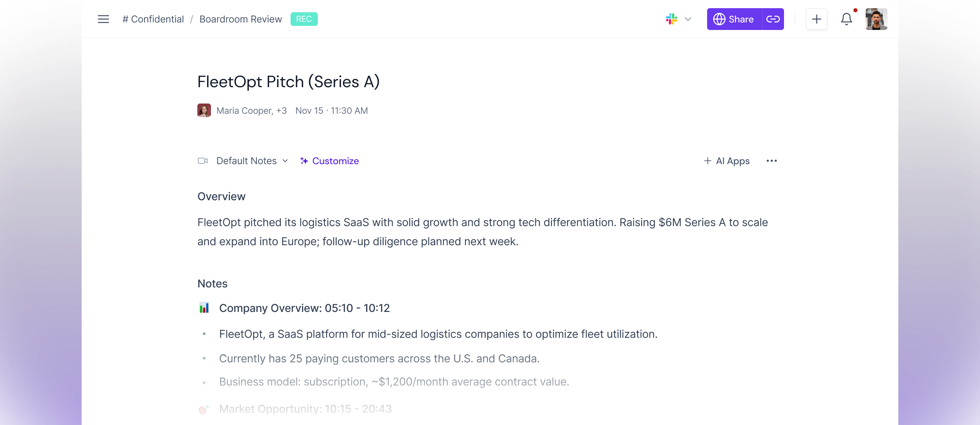Click the globe icon inside the Share button

720,19
